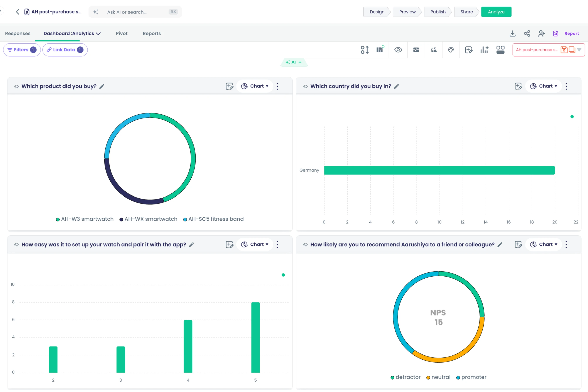The width and height of the screenshot is (588, 392).
Task: Click the Report link in top right
Action: 571,34
